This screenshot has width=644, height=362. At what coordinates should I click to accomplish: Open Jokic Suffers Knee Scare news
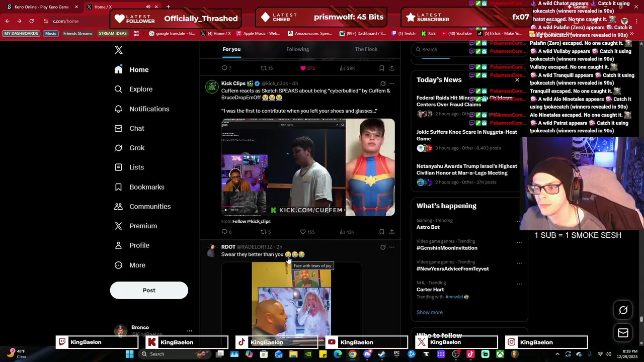[467, 135]
